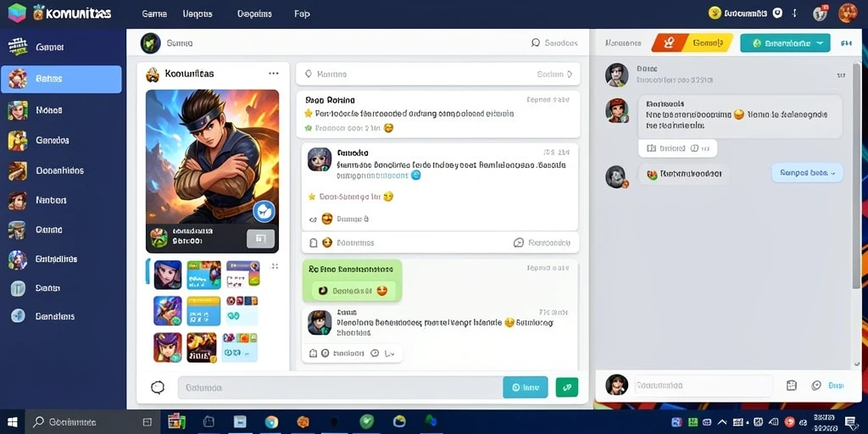Viewport: 868px width, 434px height.
Task: Open the light blue Sanped dropdown in chat
Action: [x=807, y=173]
